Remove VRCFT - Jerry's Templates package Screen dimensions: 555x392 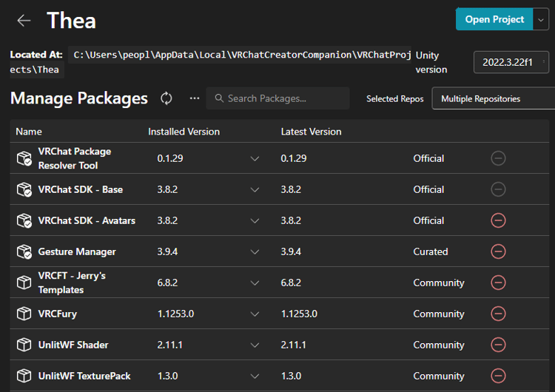tap(498, 283)
